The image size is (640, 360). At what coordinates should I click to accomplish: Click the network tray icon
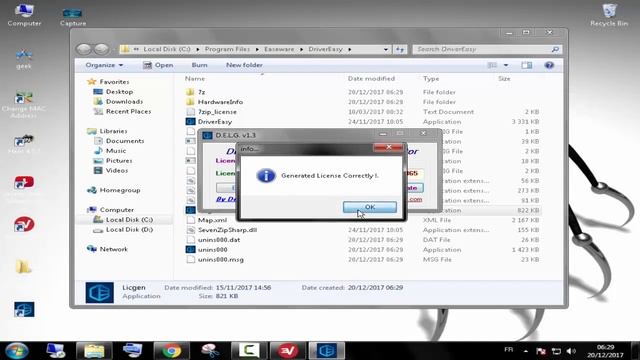[556, 351]
